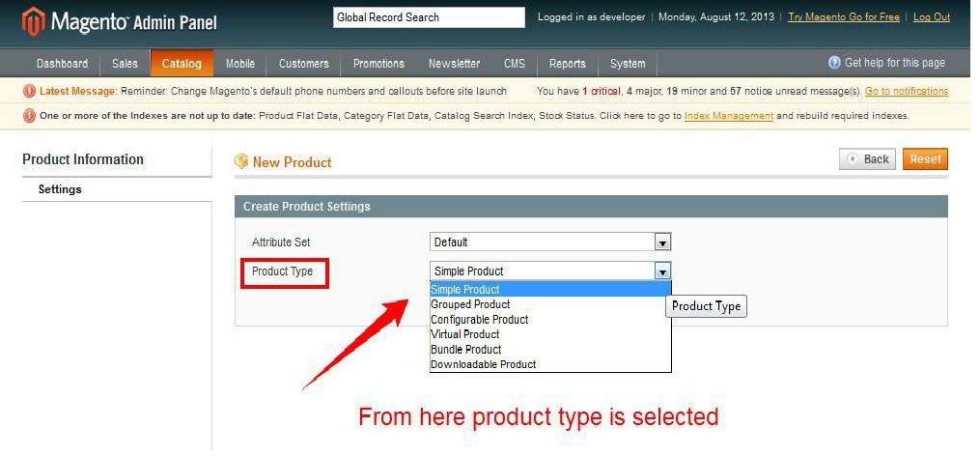Image resolution: width=980 pixels, height=456 pixels.
Task: Click the Product Type select box
Action: click(x=550, y=271)
